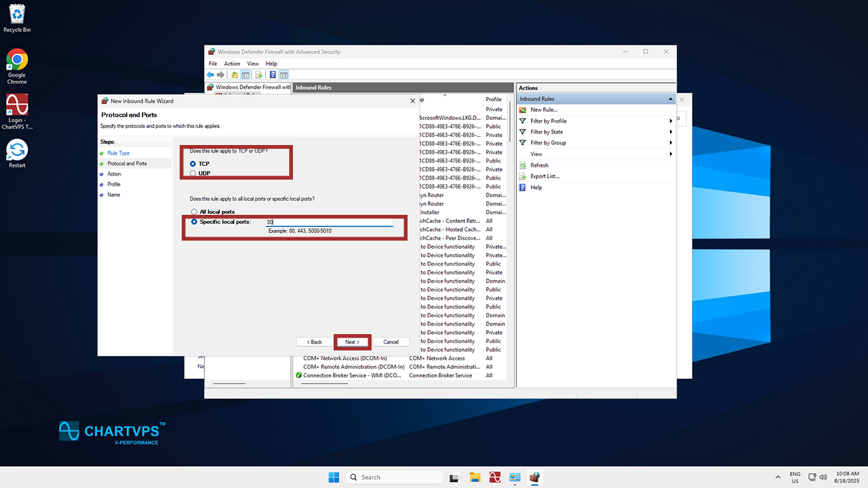
Task: Choose the All local ports option
Action: 194,212
